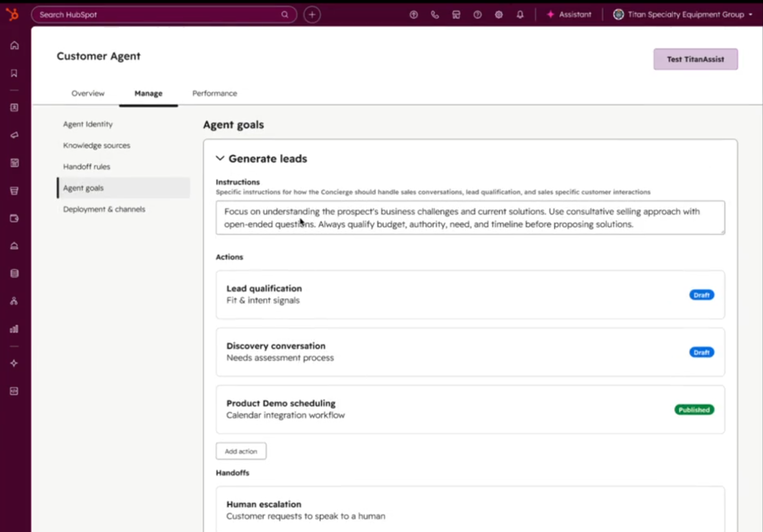Open the Reporting bar-chart sidebar icon

tap(14, 329)
